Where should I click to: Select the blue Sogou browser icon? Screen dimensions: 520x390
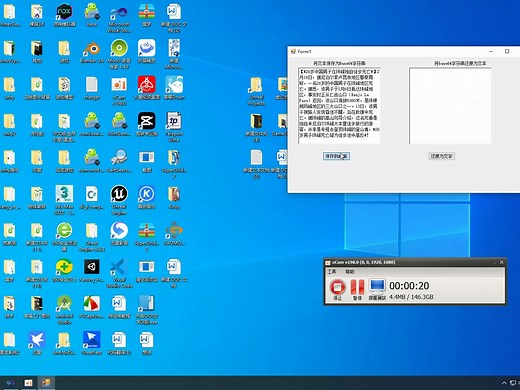pos(119,230)
